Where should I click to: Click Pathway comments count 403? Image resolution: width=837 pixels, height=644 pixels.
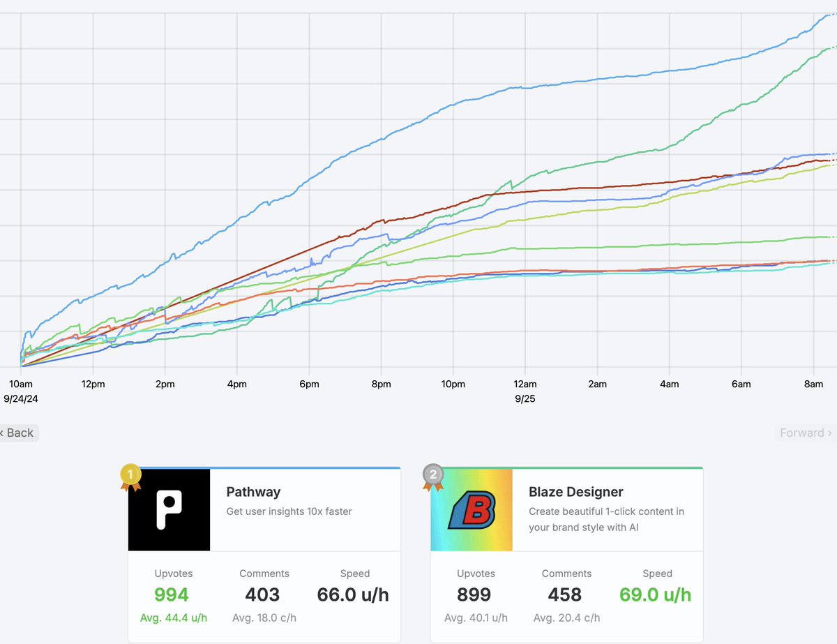coord(262,595)
